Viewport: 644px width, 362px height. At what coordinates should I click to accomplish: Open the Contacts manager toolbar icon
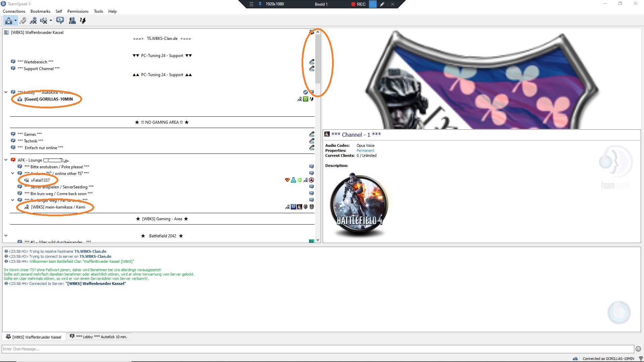click(72, 21)
